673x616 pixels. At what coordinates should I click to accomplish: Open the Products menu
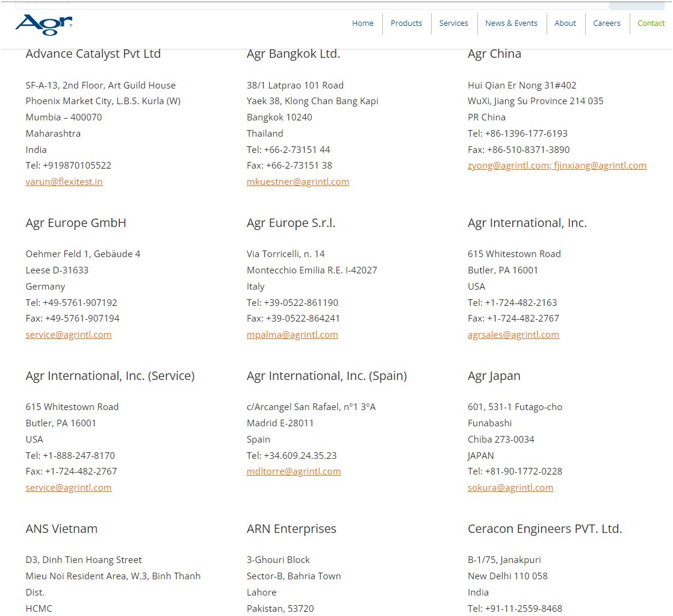406,23
